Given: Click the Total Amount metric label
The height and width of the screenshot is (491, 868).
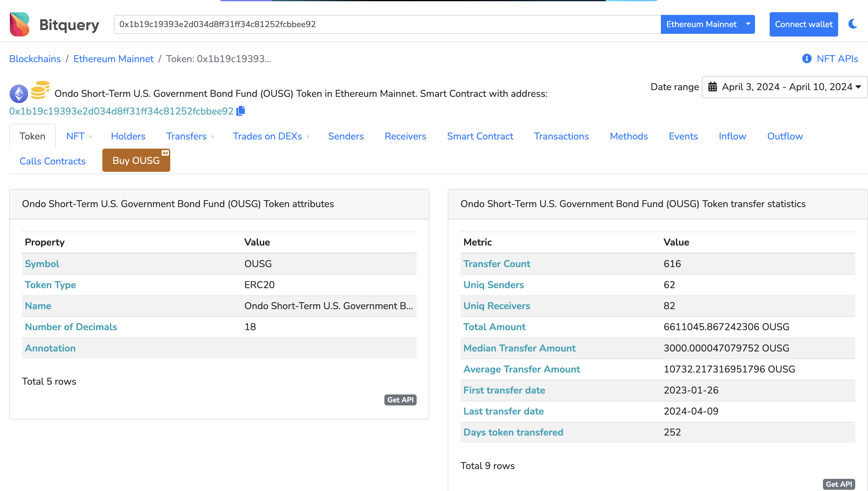Looking at the screenshot, I should click(495, 327).
